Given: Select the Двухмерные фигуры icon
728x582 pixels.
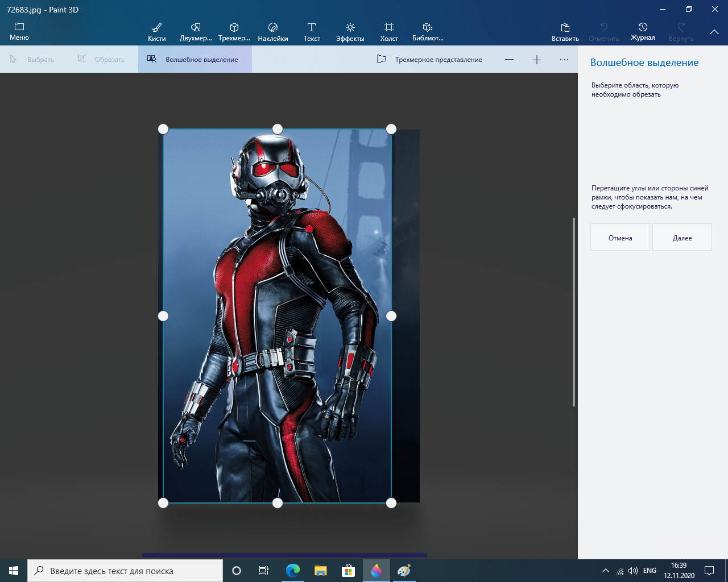Looking at the screenshot, I should [x=195, y=32].
